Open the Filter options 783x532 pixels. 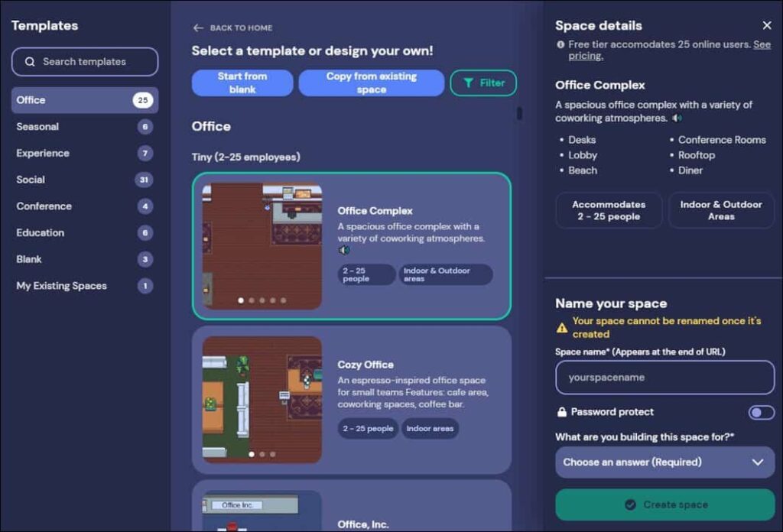pos(483,83)
